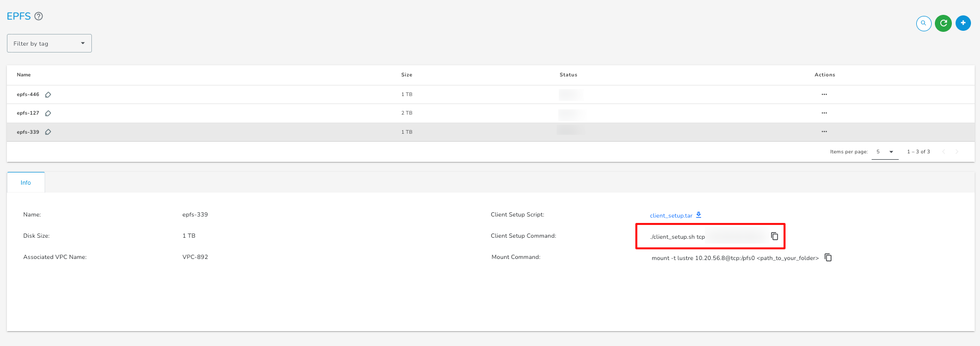Open the EPFS help question mark icon

tap(39, 16)
